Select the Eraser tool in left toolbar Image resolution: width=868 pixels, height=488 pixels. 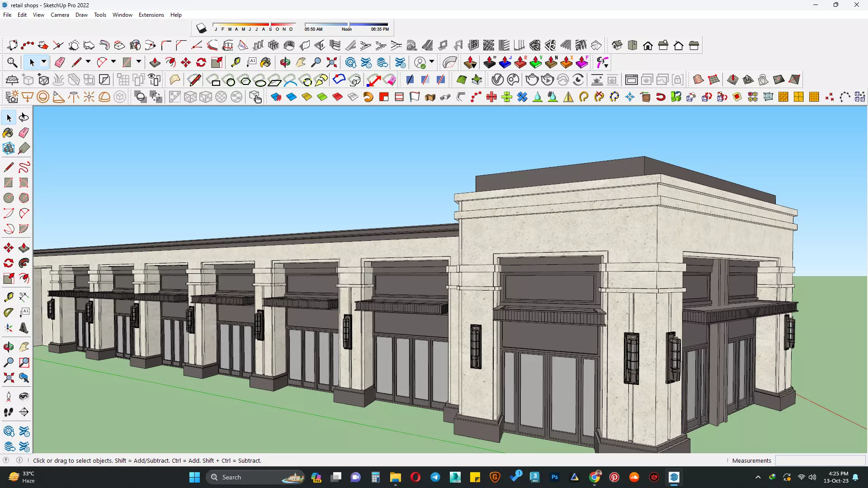(24, 133)
